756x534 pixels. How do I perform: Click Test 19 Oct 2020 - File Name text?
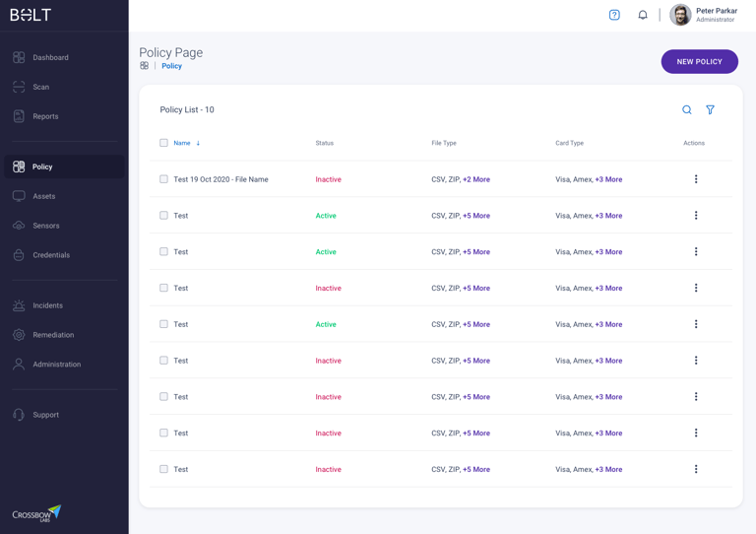[x=220, y=179]
